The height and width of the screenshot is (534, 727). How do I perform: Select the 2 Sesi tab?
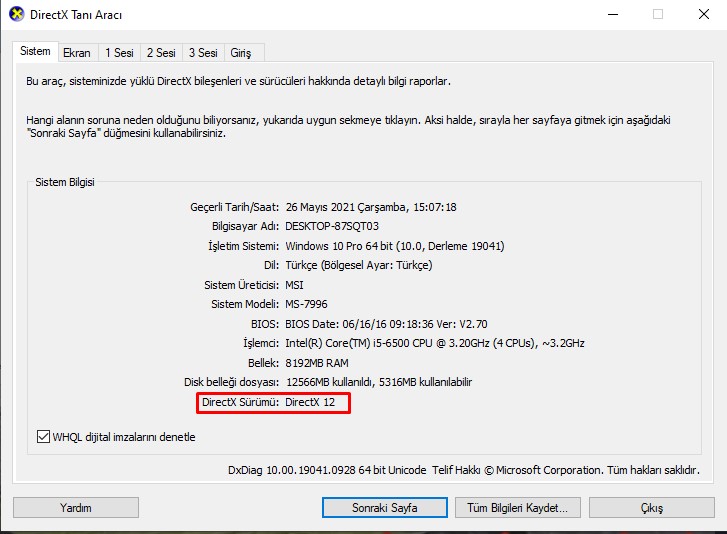pos(161,53)
